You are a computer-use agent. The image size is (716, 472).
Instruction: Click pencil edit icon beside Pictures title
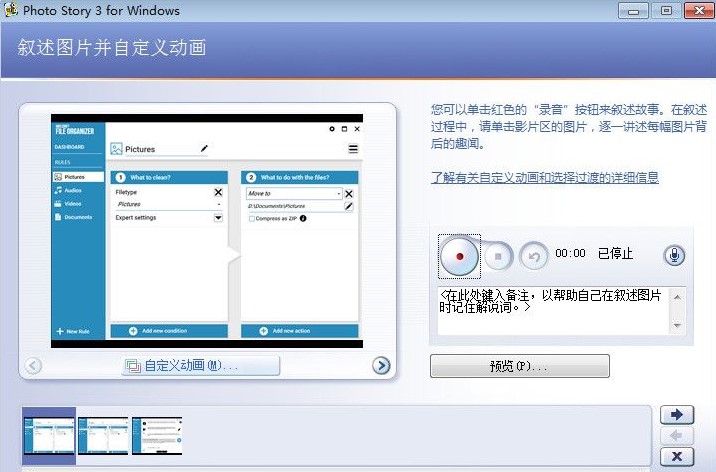click(x=204, y=148)
